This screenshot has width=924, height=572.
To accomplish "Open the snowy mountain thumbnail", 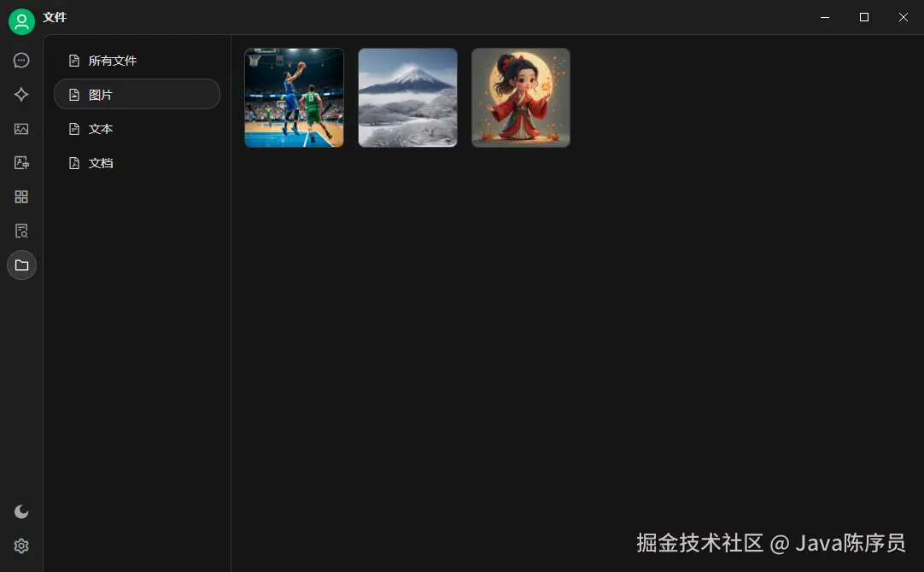I will point(408,98).
